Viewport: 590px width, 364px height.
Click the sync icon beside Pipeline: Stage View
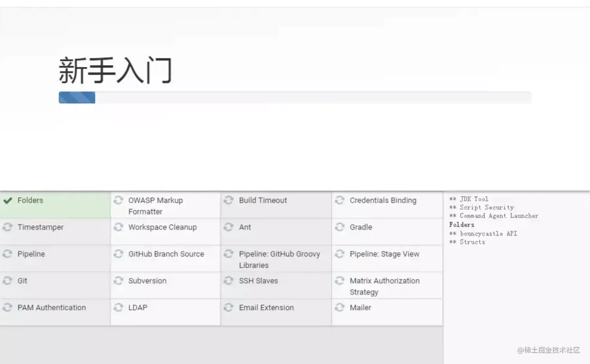(x=339, y=254)
